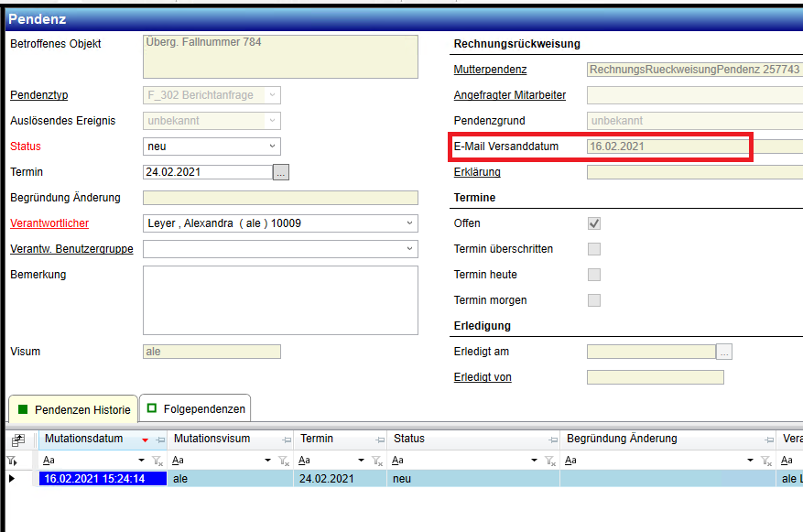Set Status column filter operator Aa

(397, 461)
